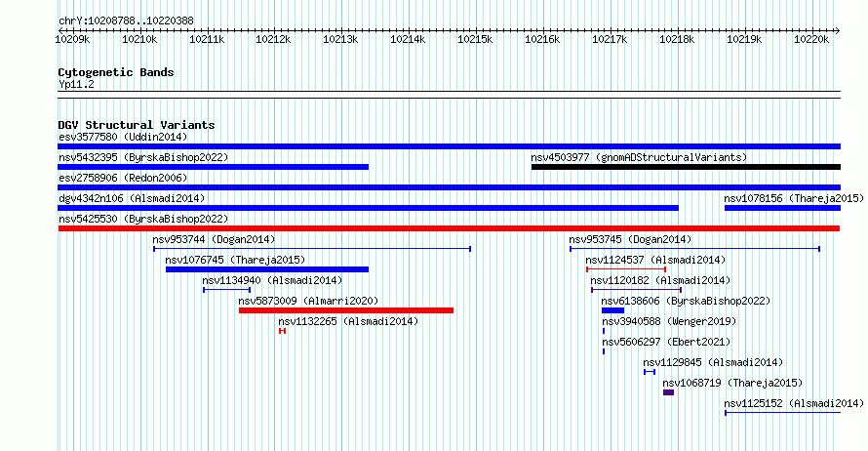The image size is (868, 451).
Task: Open nsv1076745 (Thareja2015) label
Action: click(235, 260)
